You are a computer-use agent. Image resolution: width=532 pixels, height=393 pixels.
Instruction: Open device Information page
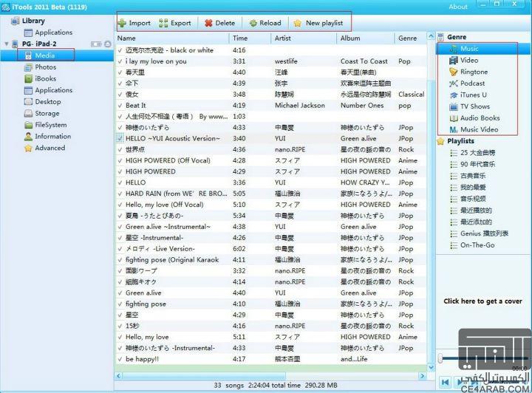click(x=47, y=137)
